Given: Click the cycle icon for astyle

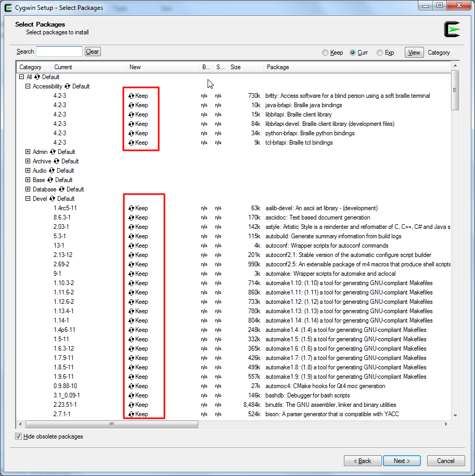Looking at the screenshot, I should click(x=131, y=227).
